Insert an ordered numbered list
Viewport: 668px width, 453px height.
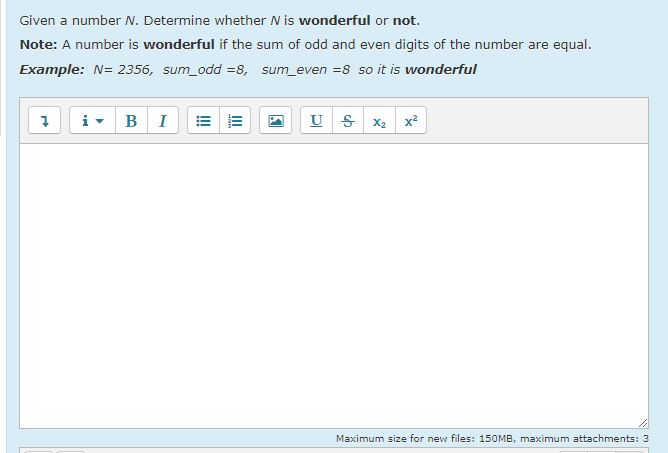point(235,121)
